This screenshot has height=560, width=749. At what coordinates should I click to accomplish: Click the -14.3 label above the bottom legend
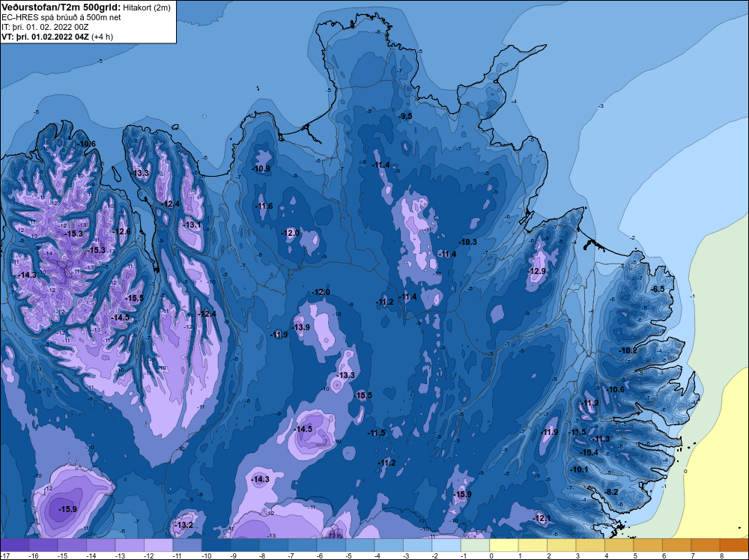260,479
